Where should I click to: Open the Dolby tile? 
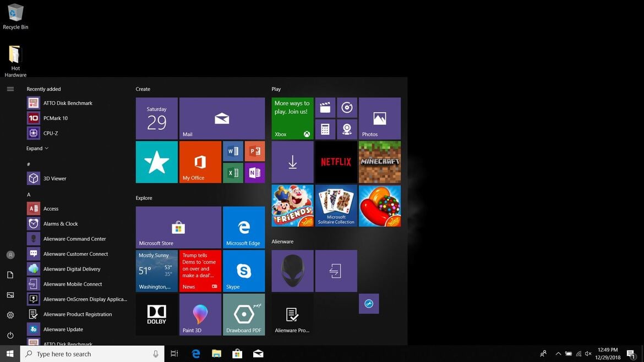click(x=156, y=314)
